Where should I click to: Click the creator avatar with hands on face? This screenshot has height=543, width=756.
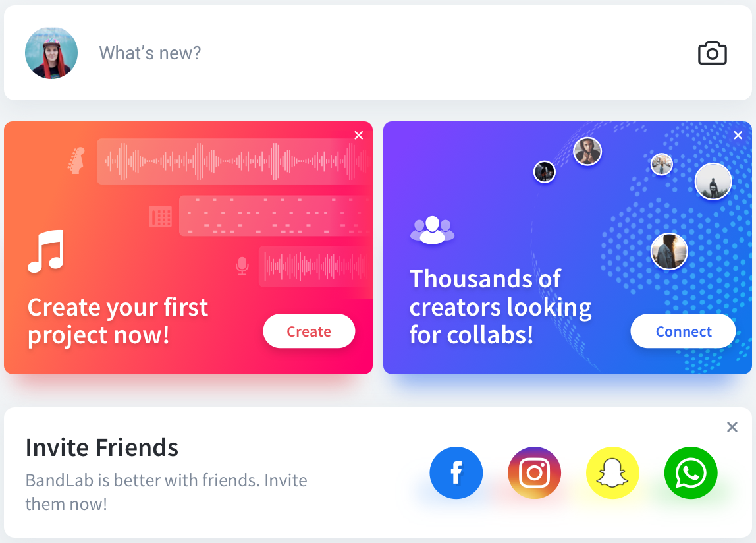(587, 152)
